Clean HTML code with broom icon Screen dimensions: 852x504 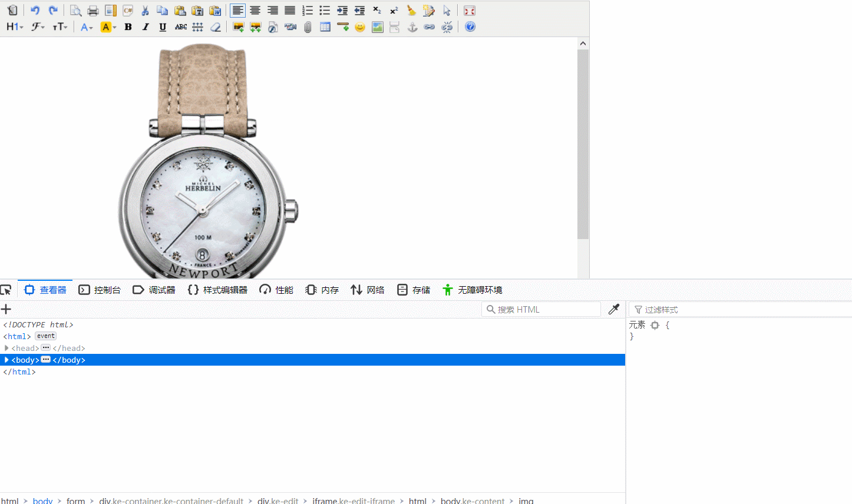tap(411, 11)
